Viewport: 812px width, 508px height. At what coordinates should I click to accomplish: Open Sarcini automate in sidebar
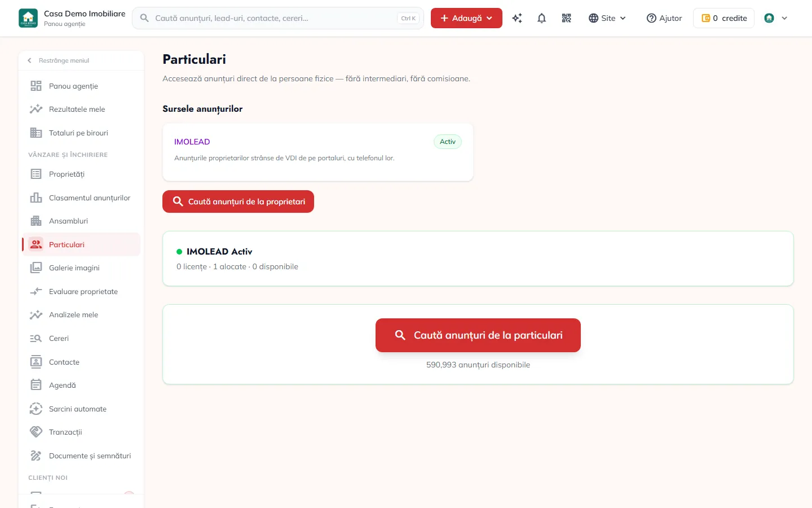coord(81,409)
